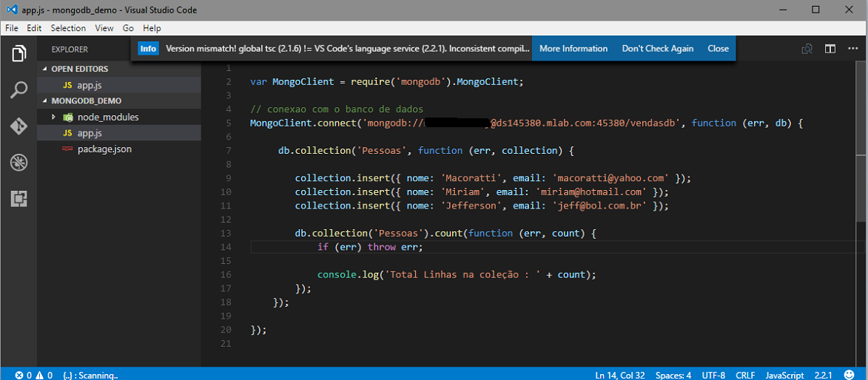Screen dimensions: 868x380
Task: Change the JavaScript language mode
Action: (x=784, y=375)
